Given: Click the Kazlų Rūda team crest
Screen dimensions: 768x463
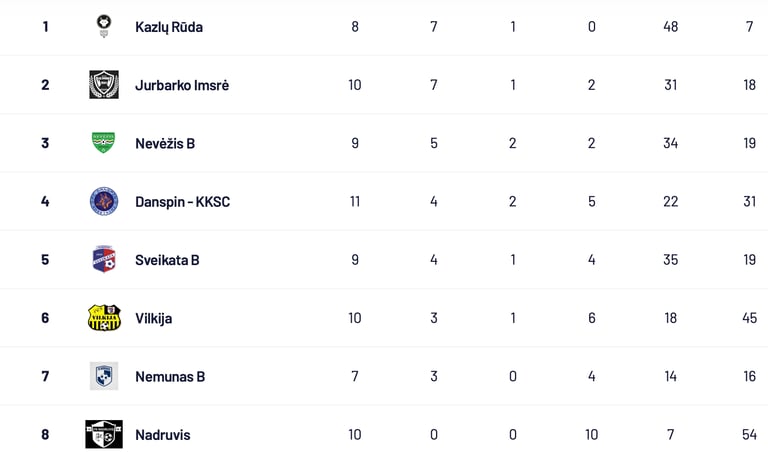Looking at the screenshot, I should [104, 26].
